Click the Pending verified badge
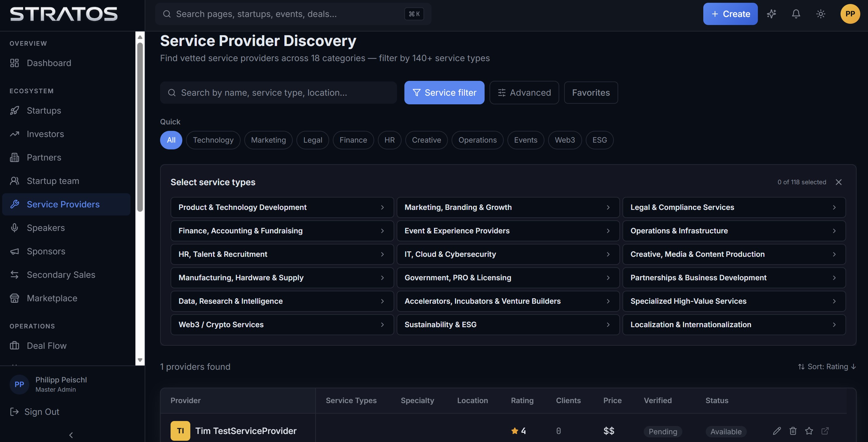This screenshot has width=868, height=442. (x=663, y=431)
